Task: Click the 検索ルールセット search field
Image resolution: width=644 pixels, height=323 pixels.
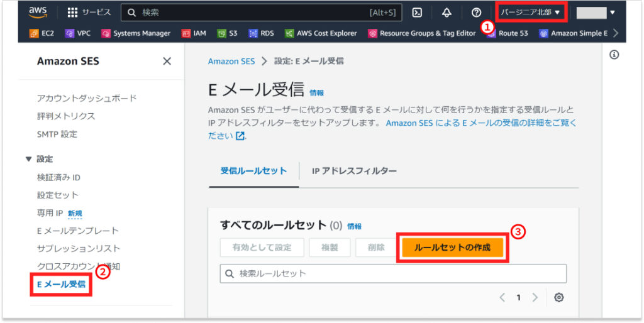Action: [393, 273]
